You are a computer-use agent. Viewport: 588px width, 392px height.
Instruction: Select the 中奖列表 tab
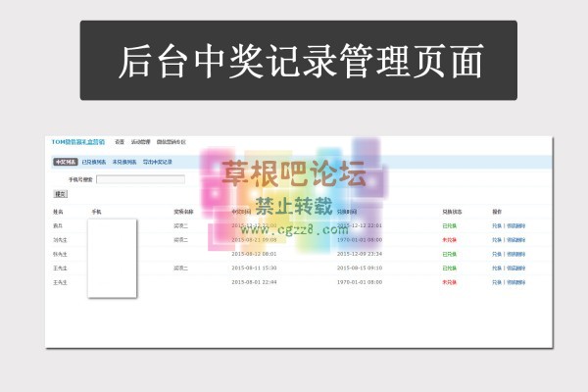click(x=66, y=162)
